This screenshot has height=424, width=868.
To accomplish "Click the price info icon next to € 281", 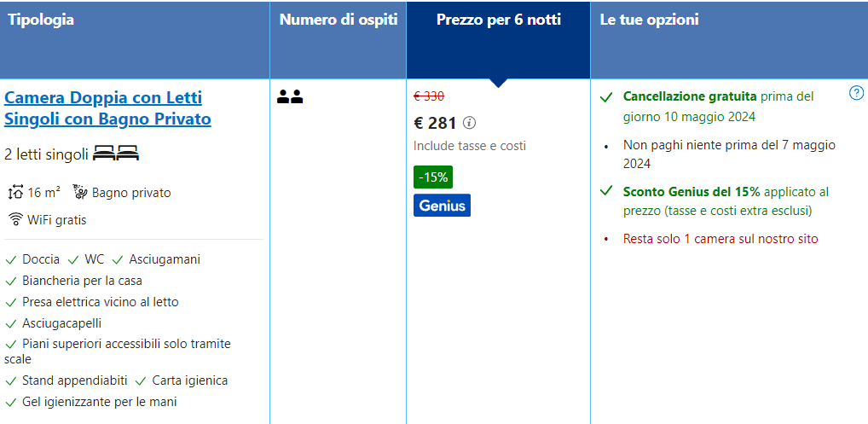I will 469,123.
